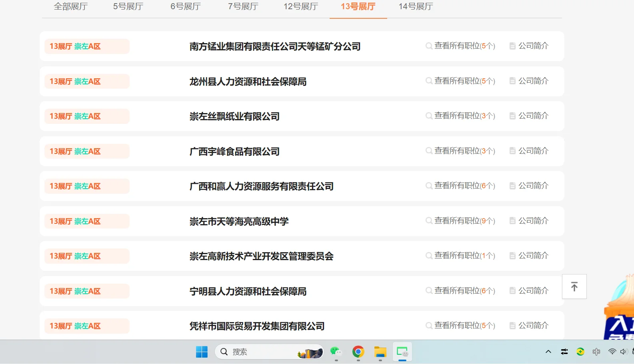The width and height of the screenshot is (634, 364).
Task: Click the taskbar 搜索 search box
Action: coord(269,352)
